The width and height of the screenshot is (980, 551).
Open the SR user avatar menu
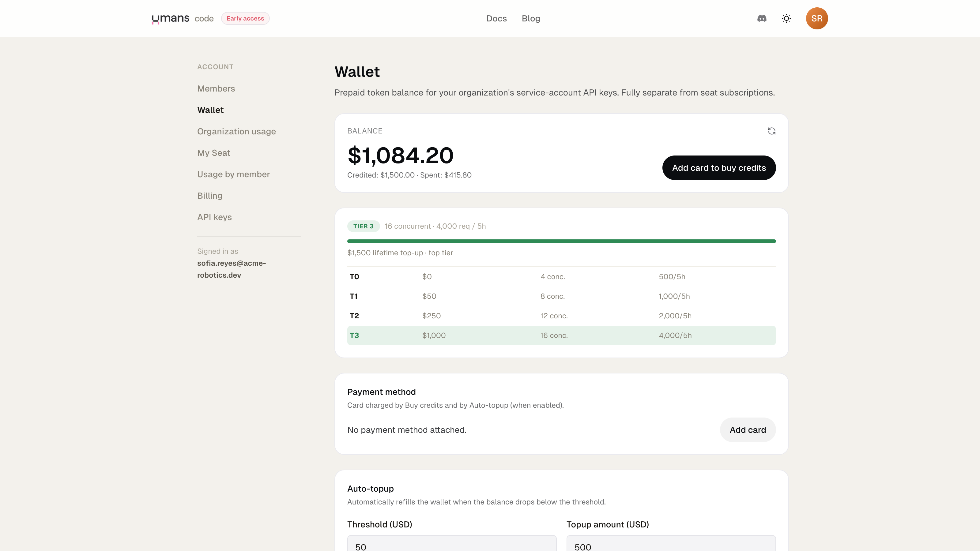(817, 18)
